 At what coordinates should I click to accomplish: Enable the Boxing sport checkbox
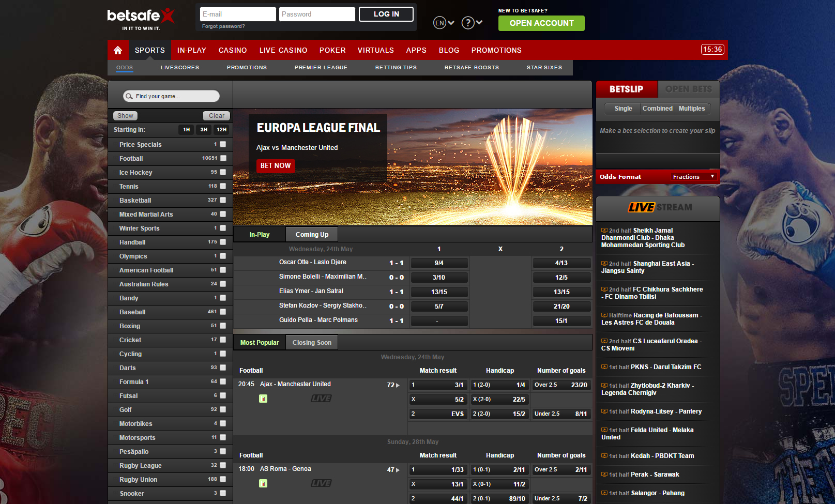point(222,326)
